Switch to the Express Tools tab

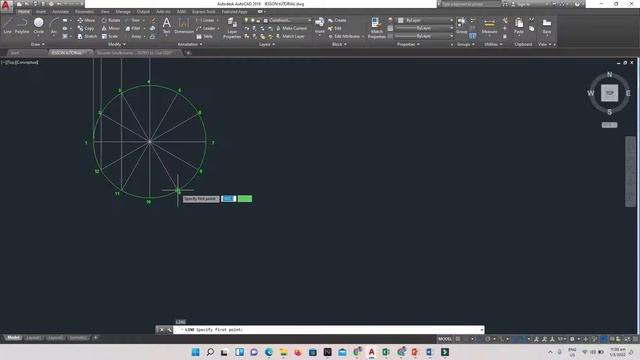[x=204, y=11]
